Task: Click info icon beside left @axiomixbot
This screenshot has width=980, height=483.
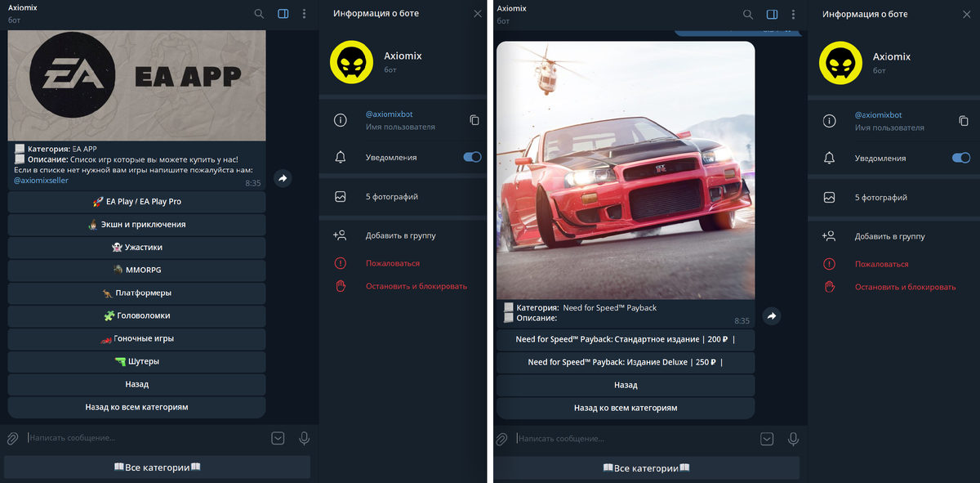Action: point(341,120)
